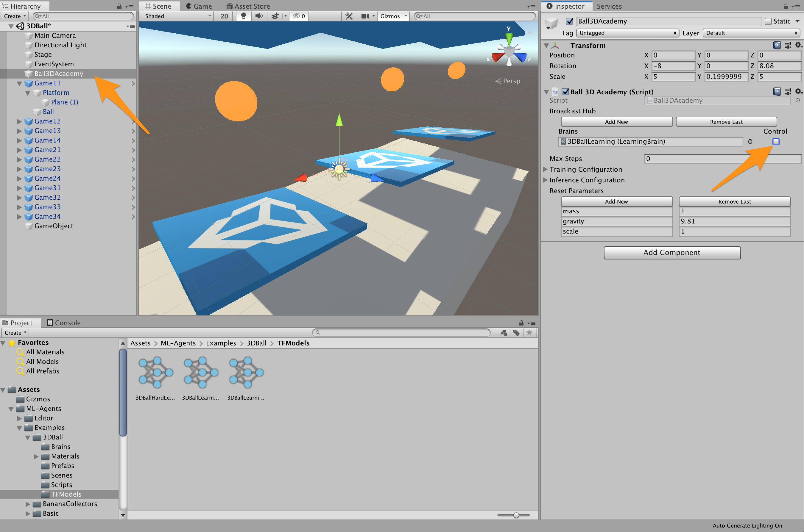Toggle scene lighting bulb icon
This screenshot has width=804, height=532.
pyautogui.click(x=243, y=16)
